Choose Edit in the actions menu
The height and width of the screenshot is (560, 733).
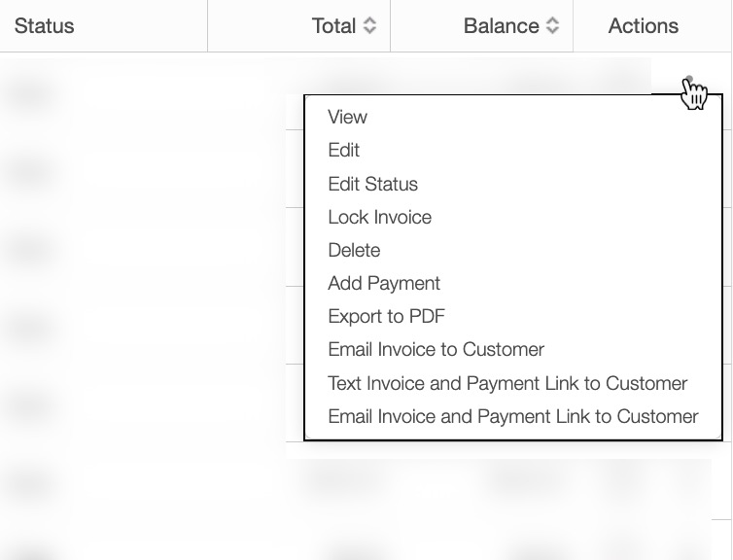[344, 150]
